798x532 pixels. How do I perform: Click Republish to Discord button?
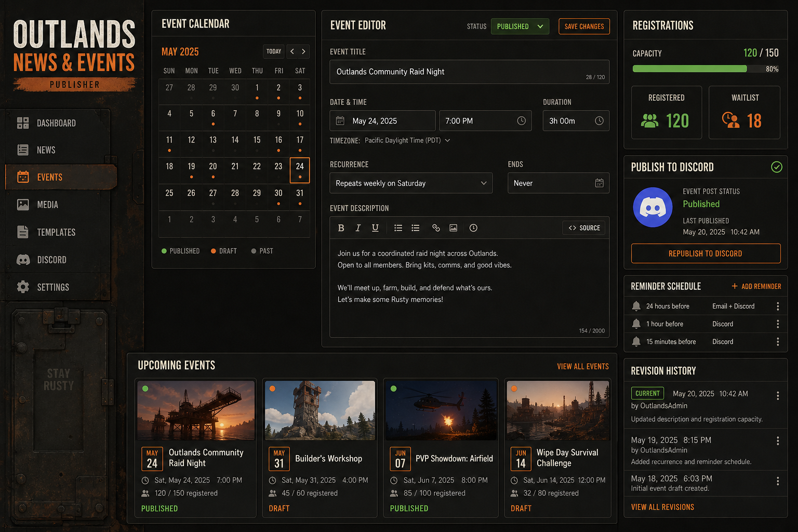[706, 254]
